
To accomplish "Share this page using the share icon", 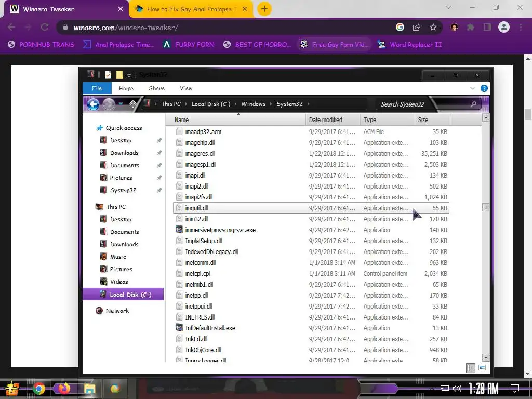I will tap(417, 27).
